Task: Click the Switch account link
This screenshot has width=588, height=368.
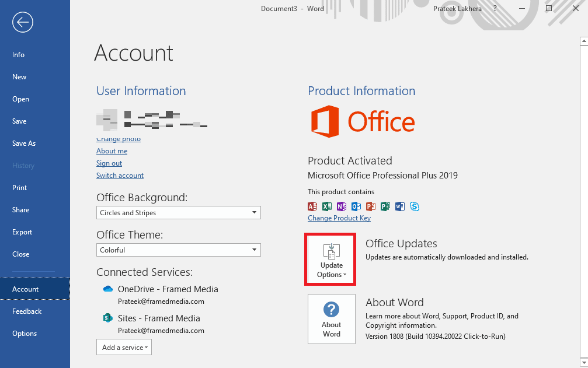Action: [120, 175]
